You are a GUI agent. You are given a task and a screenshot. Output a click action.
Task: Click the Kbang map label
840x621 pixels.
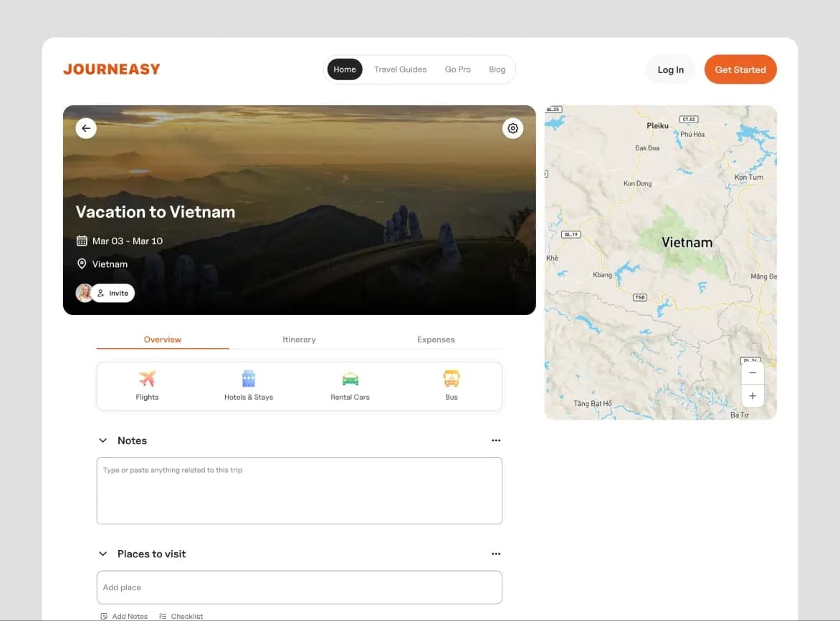(x=602, y=274)
